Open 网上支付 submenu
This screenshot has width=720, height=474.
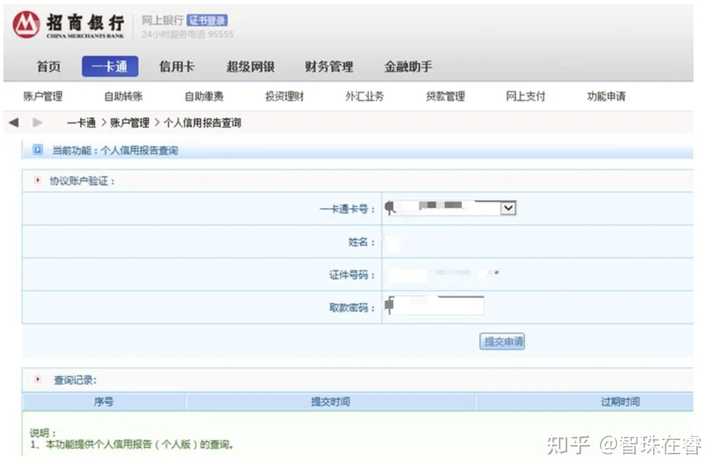[525, 96]
